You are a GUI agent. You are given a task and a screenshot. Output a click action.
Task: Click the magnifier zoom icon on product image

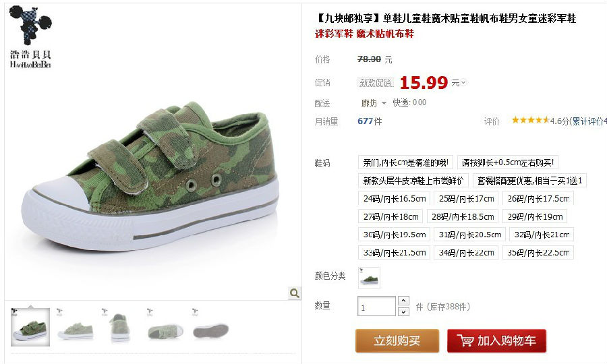click(295, 293)
